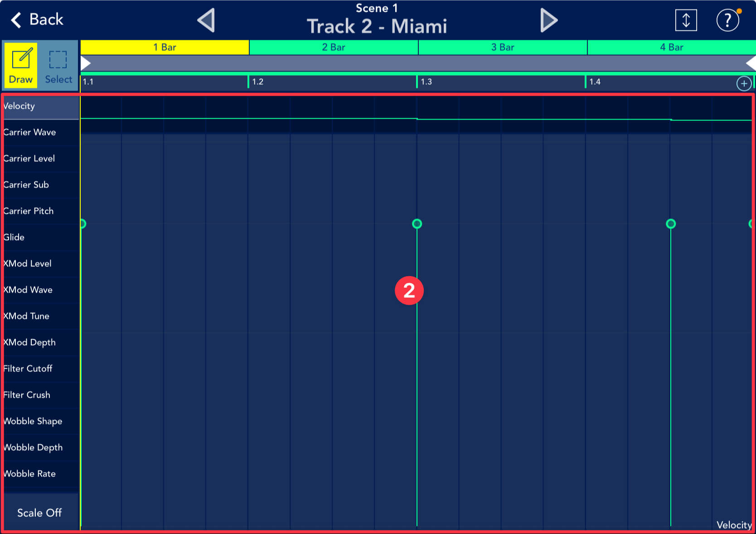Tap the Back chevron button
The image size is (756, 534).
[x=37, y=20]
